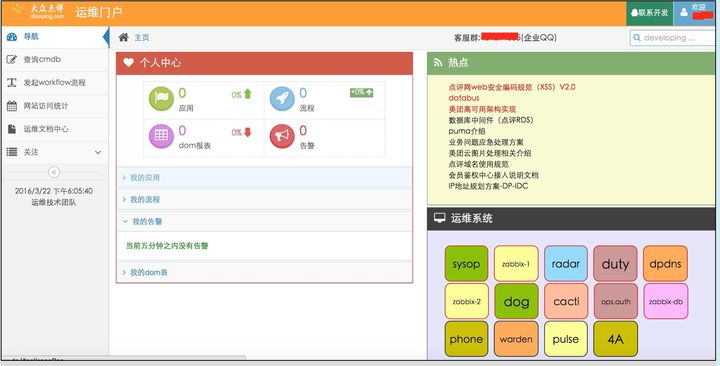Click the dashboard icon beside 导航

tap(12, 37)
